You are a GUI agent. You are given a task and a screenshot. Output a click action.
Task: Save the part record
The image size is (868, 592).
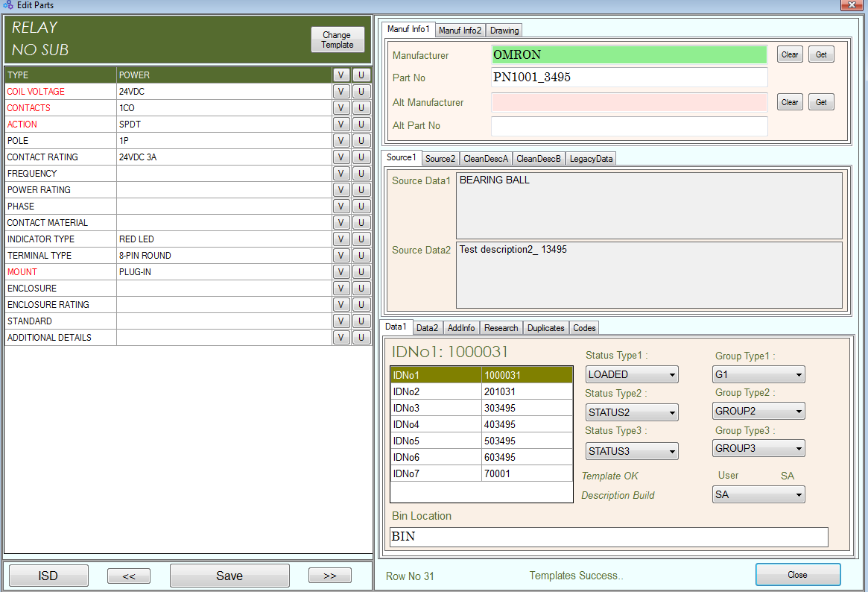tap(229, 576)
